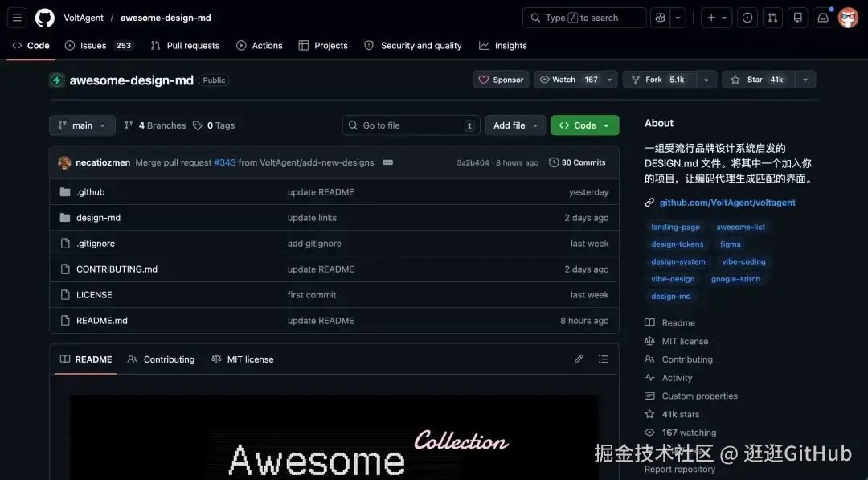The height and width of the screenshot is (480, 868).
Task: Open the hamburger navigation menu
Action: point(17,18)
